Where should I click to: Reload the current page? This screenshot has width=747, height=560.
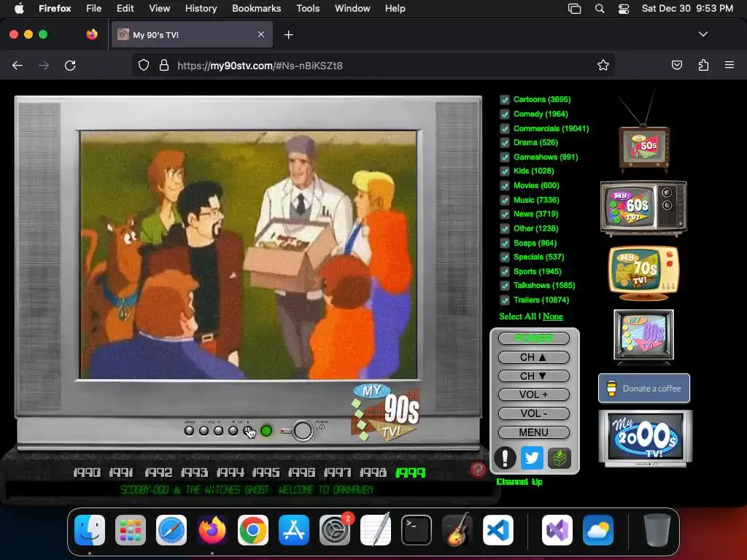(x=70, y=65)
